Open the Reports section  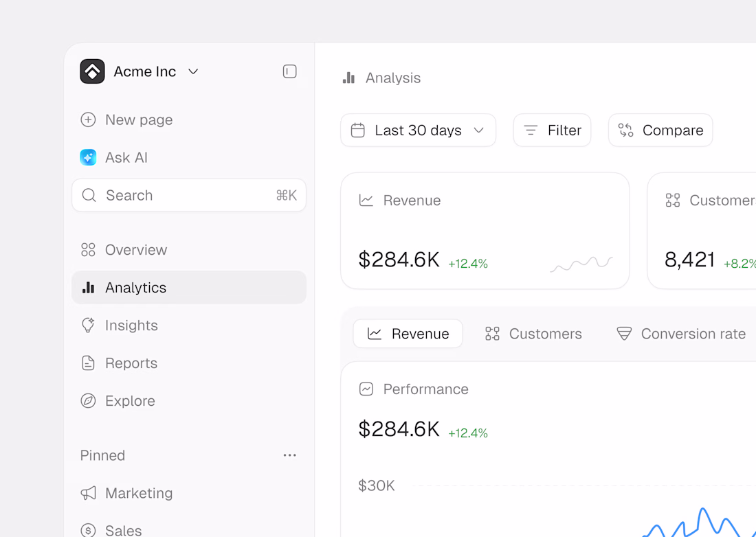tap(119, 363)
